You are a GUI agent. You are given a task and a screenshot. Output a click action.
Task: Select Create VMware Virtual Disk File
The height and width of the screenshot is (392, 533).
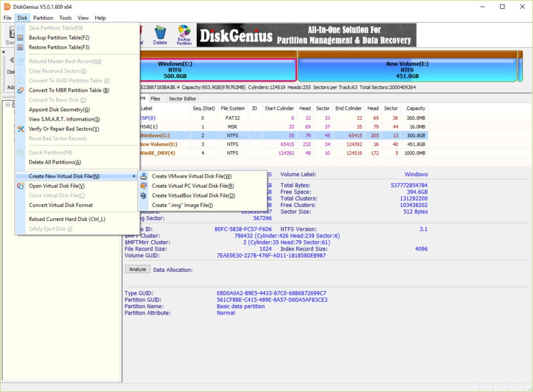(x=202, y=176)
